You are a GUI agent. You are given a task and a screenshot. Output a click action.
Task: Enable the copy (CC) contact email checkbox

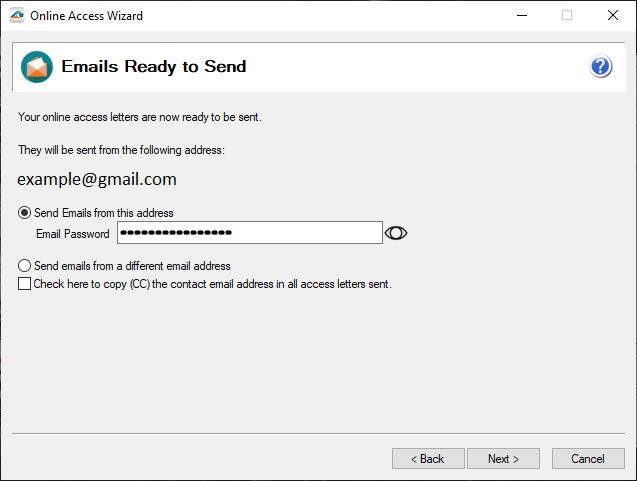25,284
